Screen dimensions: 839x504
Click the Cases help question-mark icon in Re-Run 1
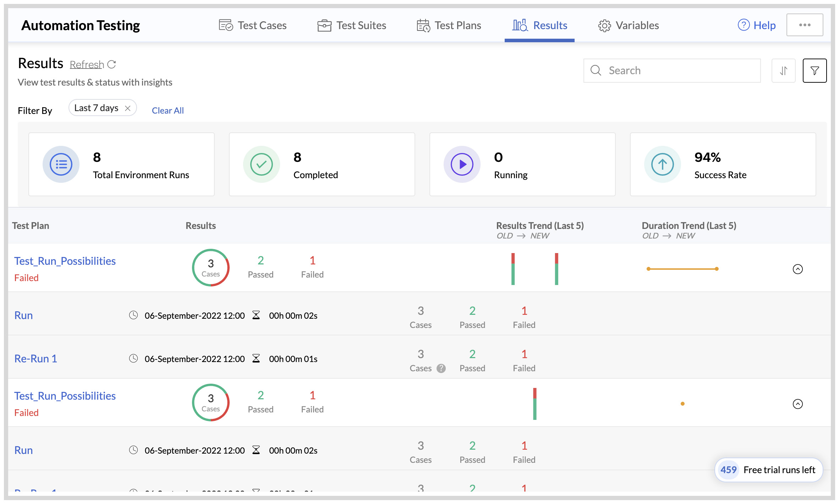(441, 368)
